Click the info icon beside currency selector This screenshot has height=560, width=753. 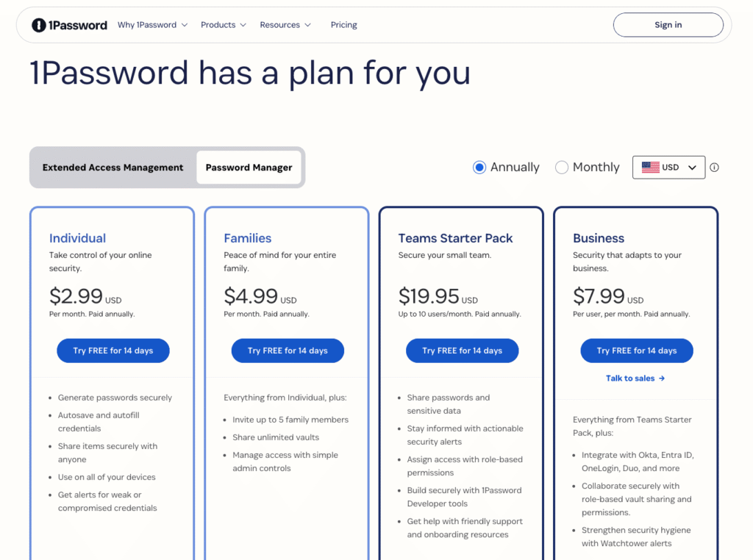pyautogui.click(x=714, y=168)
